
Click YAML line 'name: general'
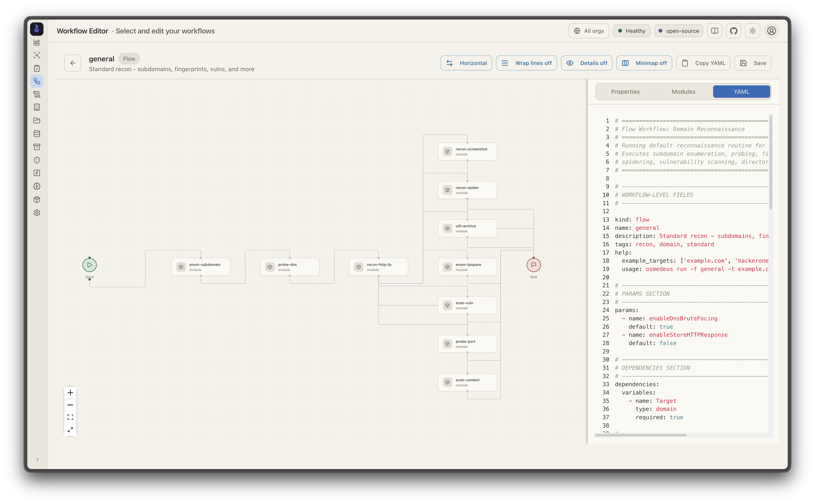pyautogui.click(x=637, y=228)
